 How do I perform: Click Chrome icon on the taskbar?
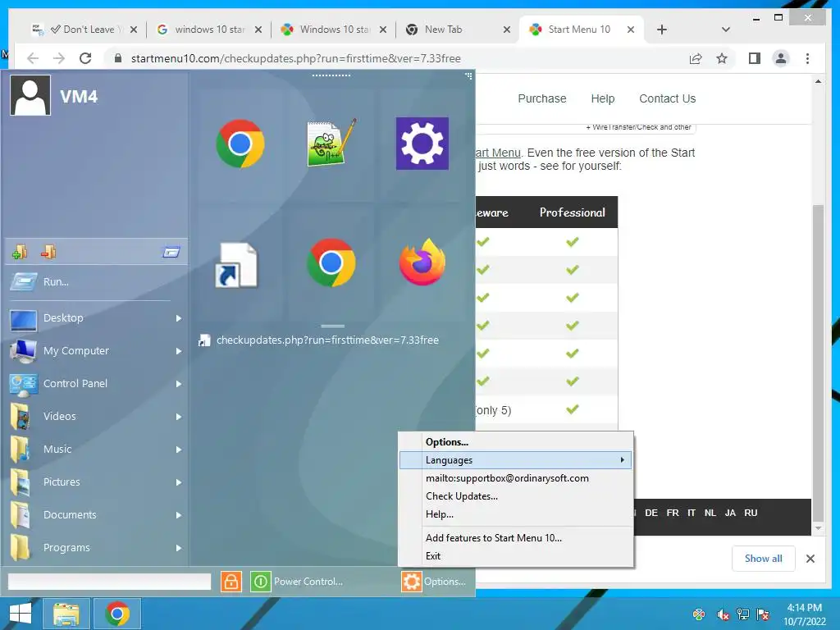117,614
